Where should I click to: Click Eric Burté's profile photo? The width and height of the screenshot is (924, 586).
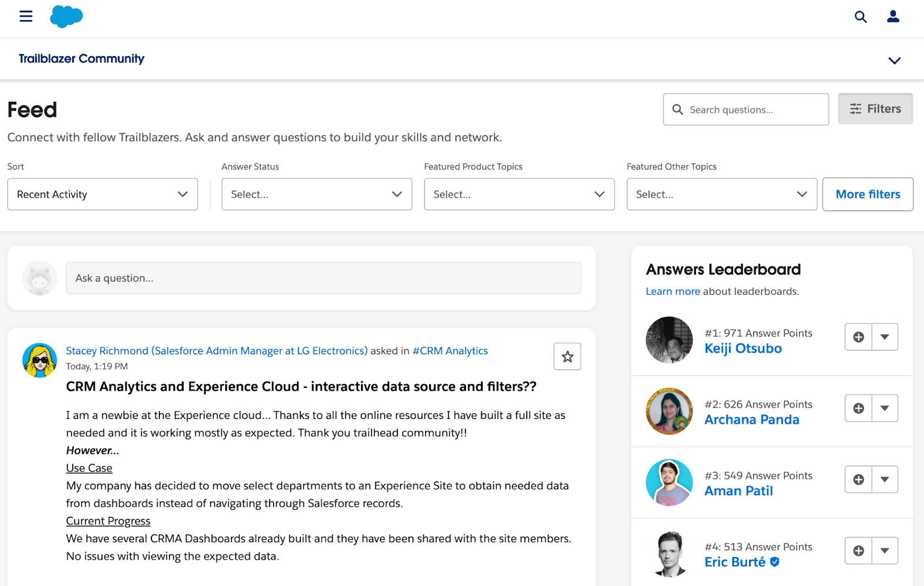pyautogui.click(x=669, y=554)
